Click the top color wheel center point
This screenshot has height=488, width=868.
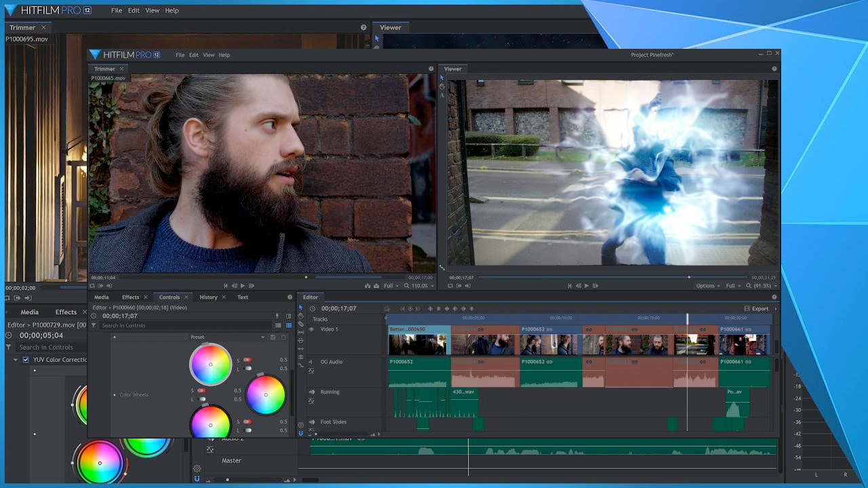pyautogui.click(x=210, y=365)
